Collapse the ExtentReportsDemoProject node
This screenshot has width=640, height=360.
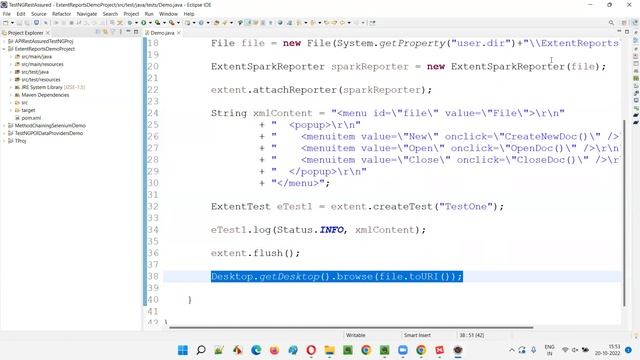(4, 49)
